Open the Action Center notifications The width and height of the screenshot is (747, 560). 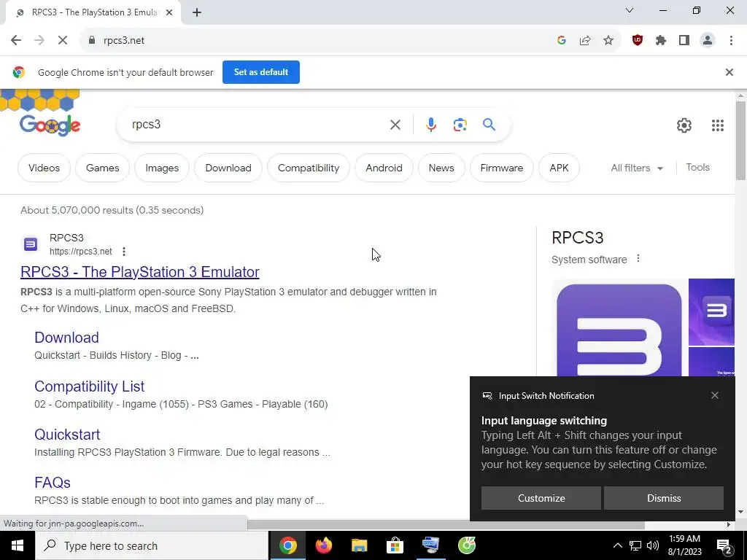pyautogui.click(x=724, y=545)
